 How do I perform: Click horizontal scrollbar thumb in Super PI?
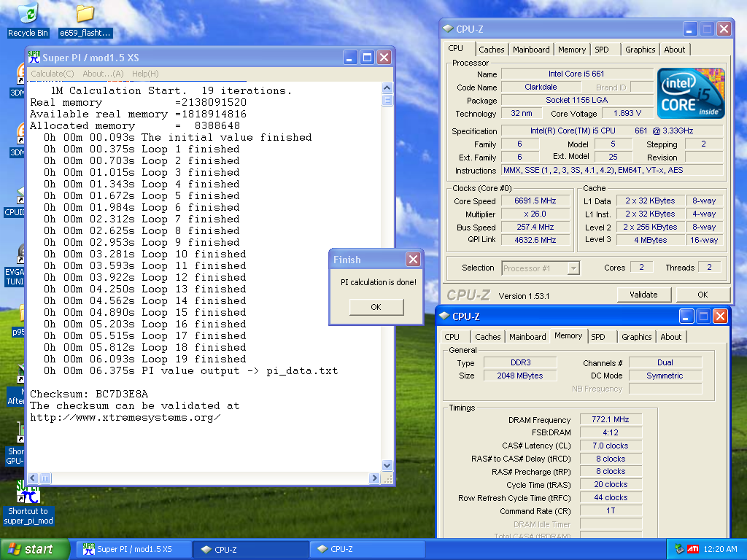[x=45, y=478]
